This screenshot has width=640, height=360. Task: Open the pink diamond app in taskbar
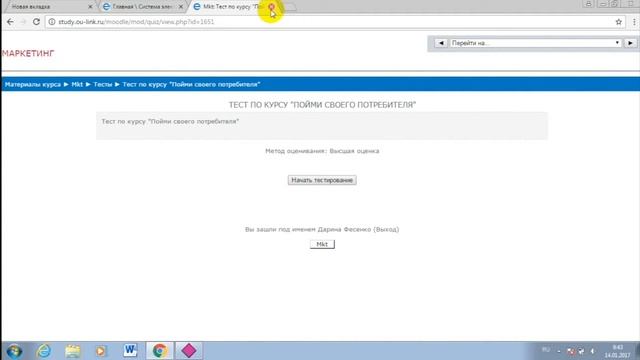[x=189, y=351]
